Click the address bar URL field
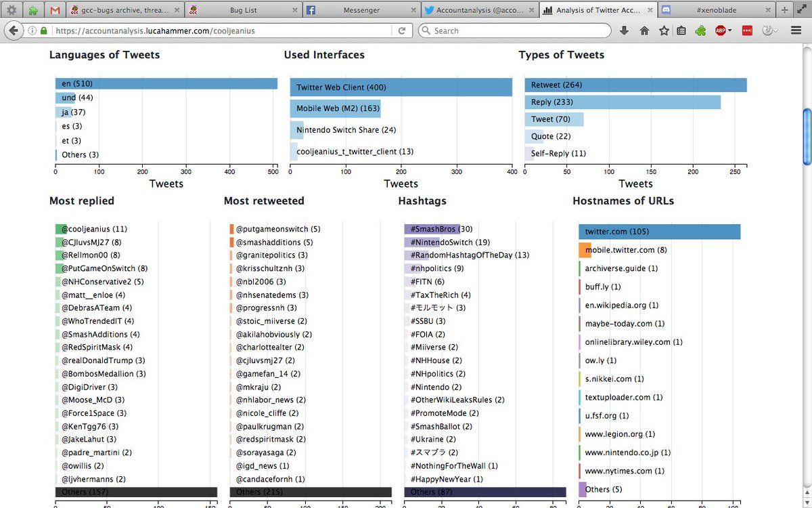 (x=223, y=30)
